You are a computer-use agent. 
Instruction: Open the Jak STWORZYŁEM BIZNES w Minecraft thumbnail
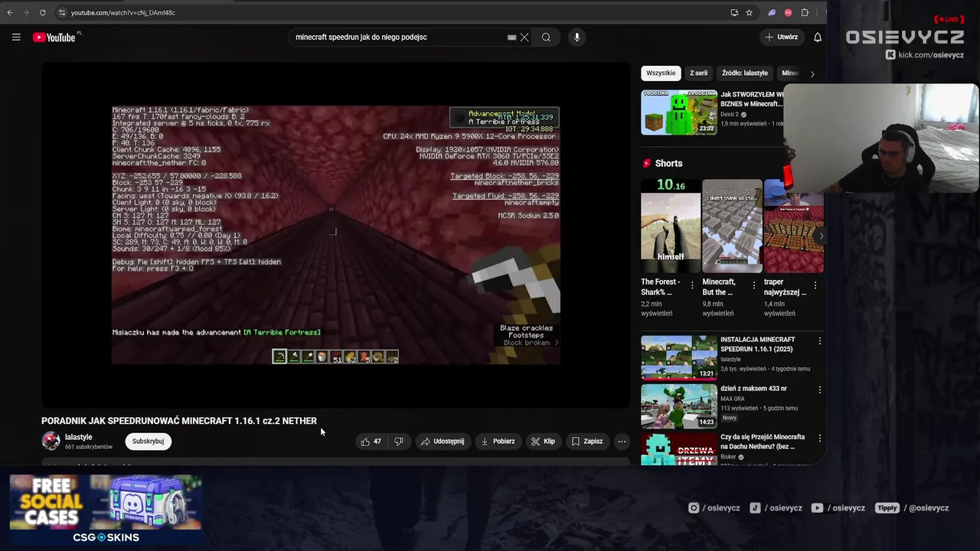point(679,112)
